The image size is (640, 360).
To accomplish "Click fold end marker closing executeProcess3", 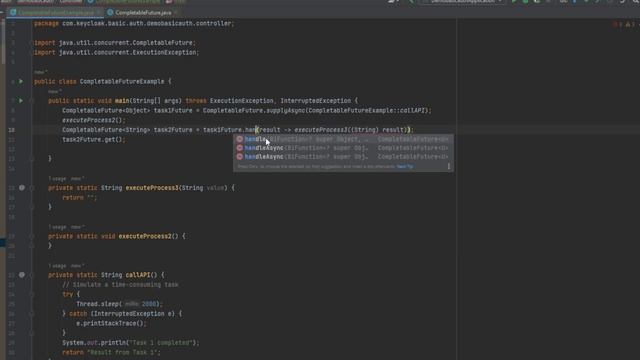I will 31,207.
